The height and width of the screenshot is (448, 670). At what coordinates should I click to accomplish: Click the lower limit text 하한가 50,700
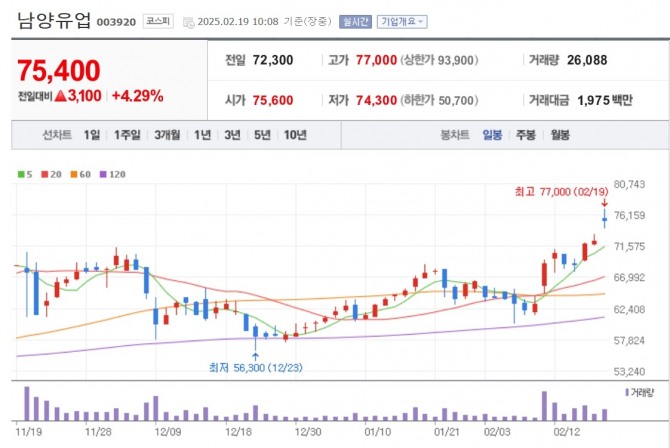point(439,100)
